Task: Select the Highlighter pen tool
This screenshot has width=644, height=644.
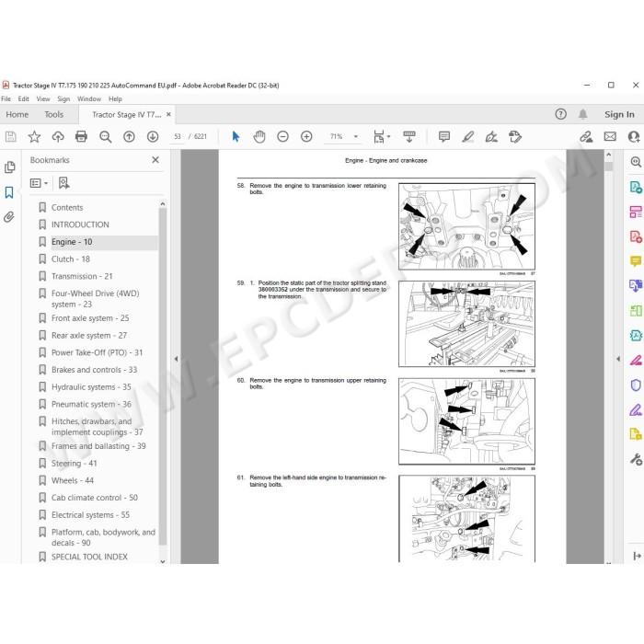Action: (467, 136)
